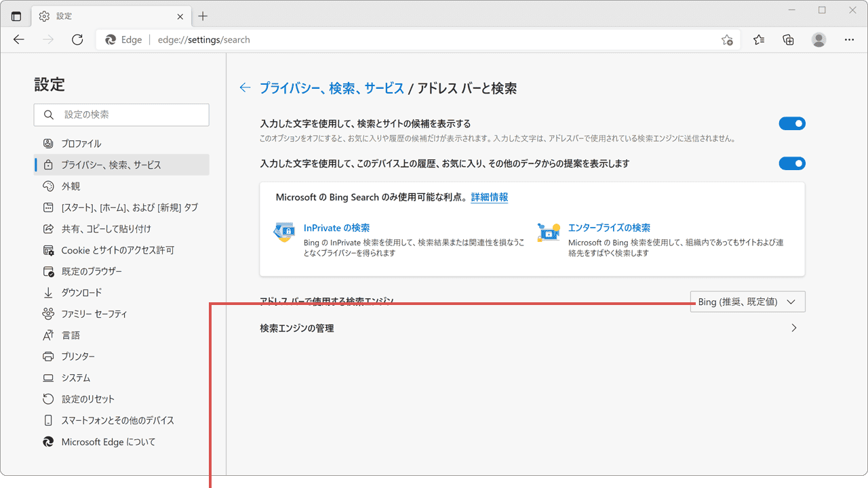
Task: Click the 設定の検索 search field
Action: (121, 115)
